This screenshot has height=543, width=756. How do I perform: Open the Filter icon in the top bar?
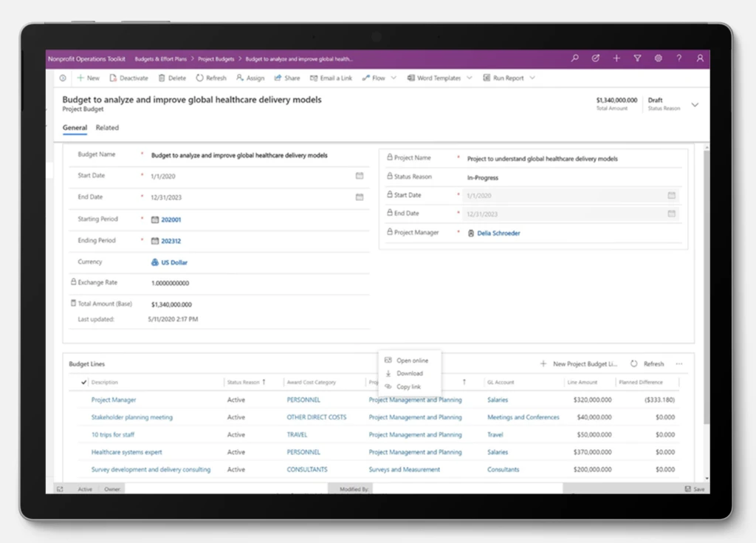click(637, 58)
